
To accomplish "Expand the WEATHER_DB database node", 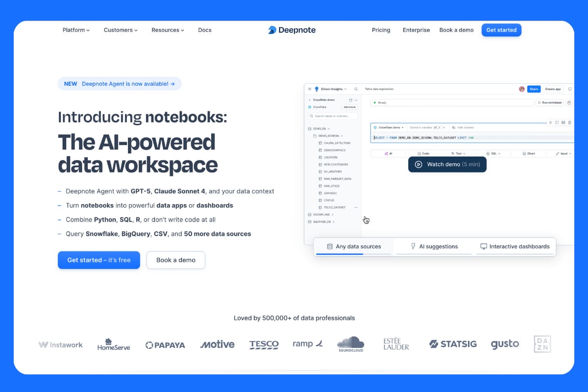I will [334, 222].
